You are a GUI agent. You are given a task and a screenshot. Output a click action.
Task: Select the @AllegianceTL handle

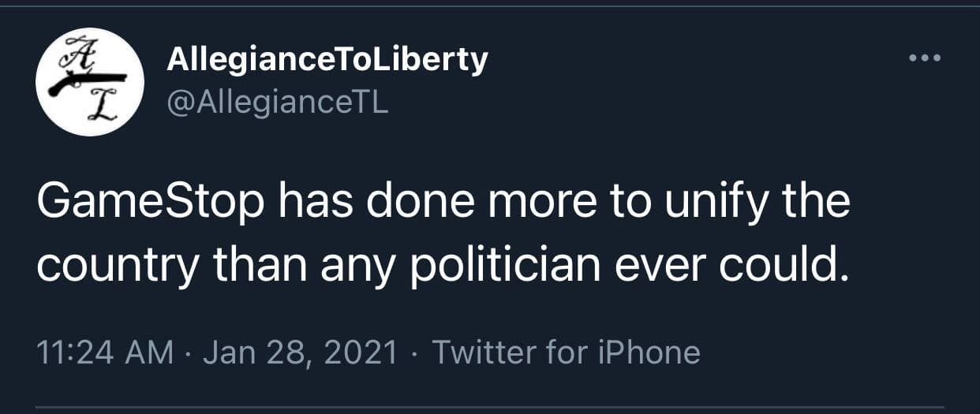click(277, 103)
